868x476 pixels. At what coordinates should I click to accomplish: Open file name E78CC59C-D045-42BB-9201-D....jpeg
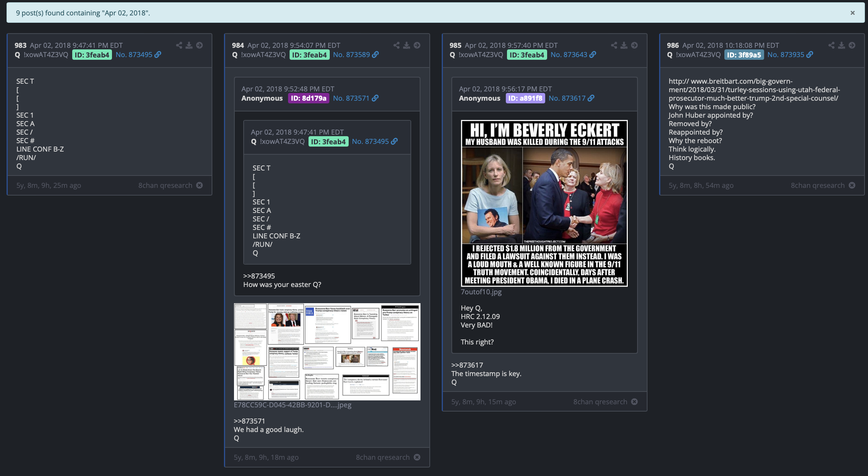pos(293,405)
